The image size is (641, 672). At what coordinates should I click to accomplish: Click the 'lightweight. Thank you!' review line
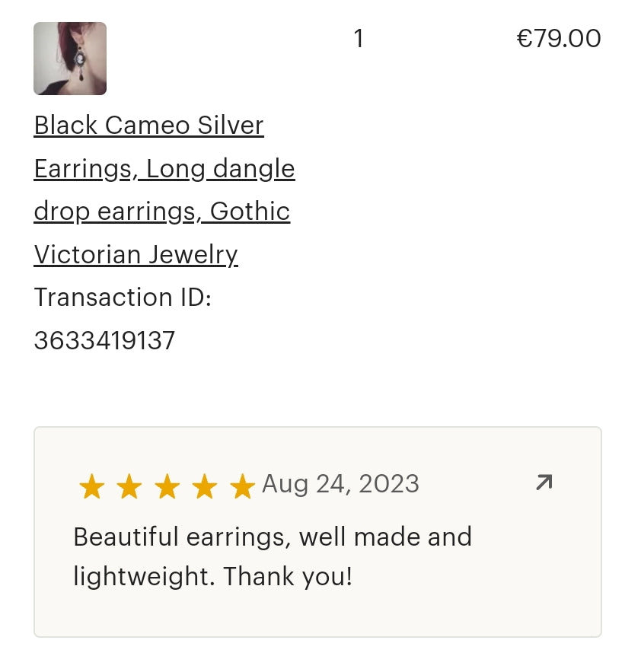point(213,576)
